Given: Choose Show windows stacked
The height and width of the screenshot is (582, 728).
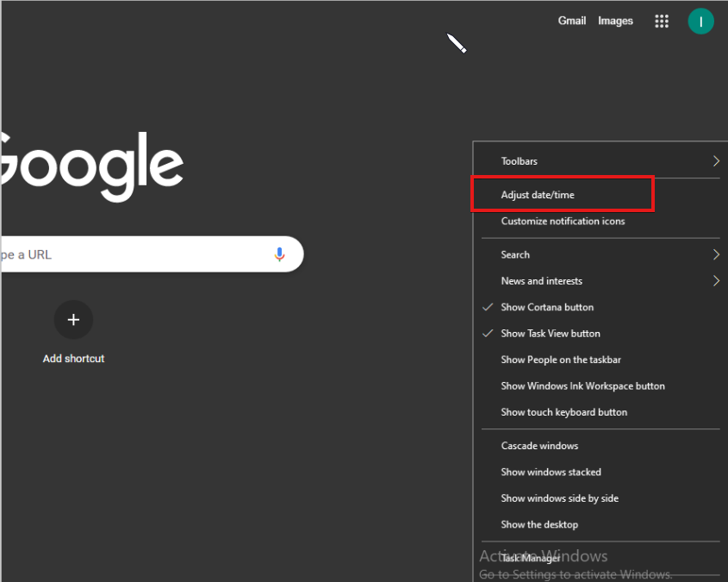Looking at the screenshot, I should point(600,472).
